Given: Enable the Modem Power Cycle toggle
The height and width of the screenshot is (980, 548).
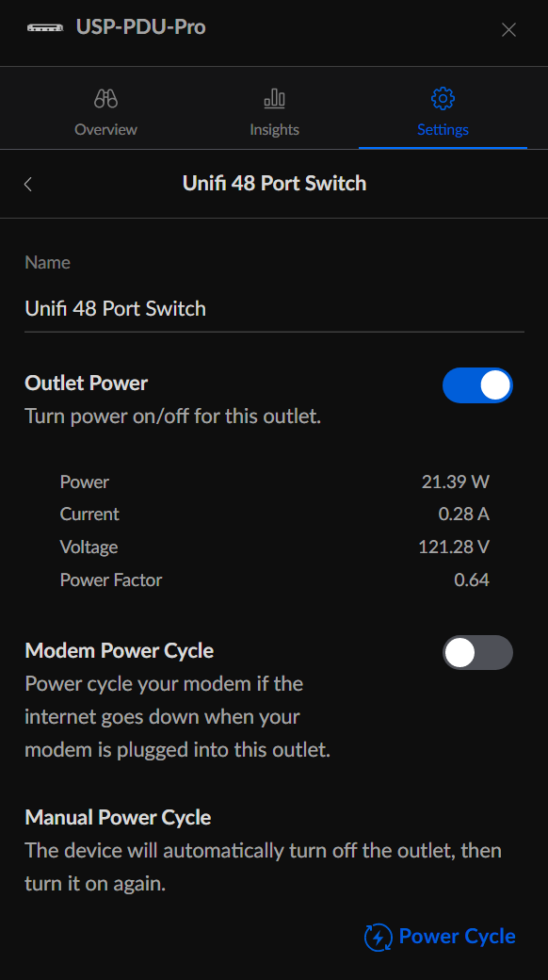Looking at the screenshot, I should coord(477,652).
